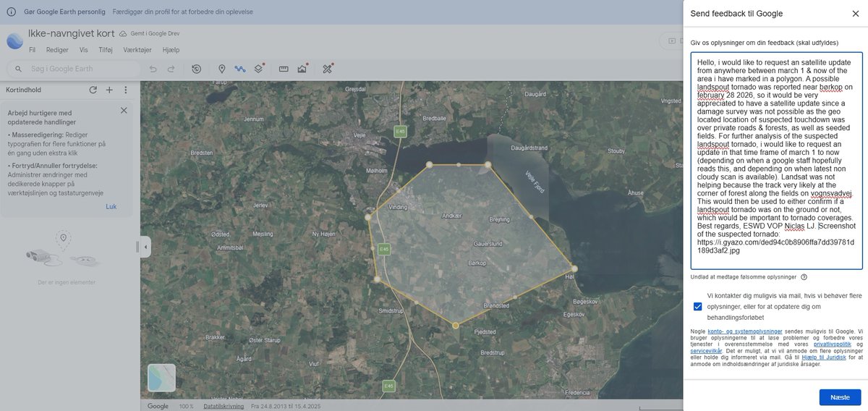The height and width of the screenshot is (411, 868).
Task: Select polygon vertex above Pjedsted label
Action: point(455,326)
